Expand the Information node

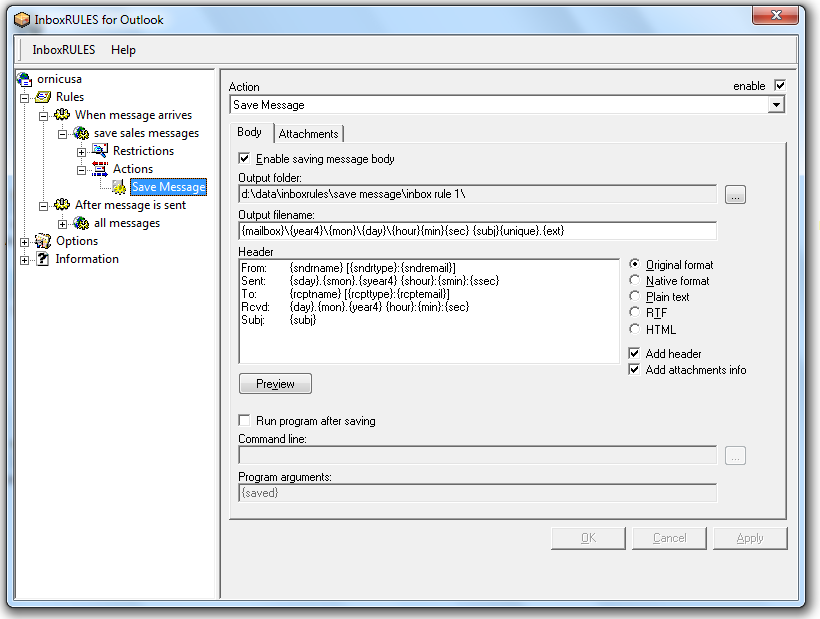25,260
